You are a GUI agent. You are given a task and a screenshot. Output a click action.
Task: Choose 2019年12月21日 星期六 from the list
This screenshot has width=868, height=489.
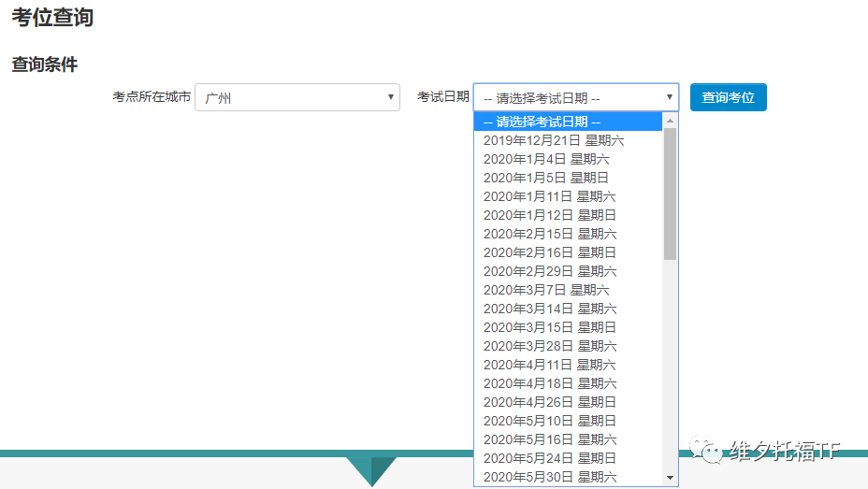point(568,140)
